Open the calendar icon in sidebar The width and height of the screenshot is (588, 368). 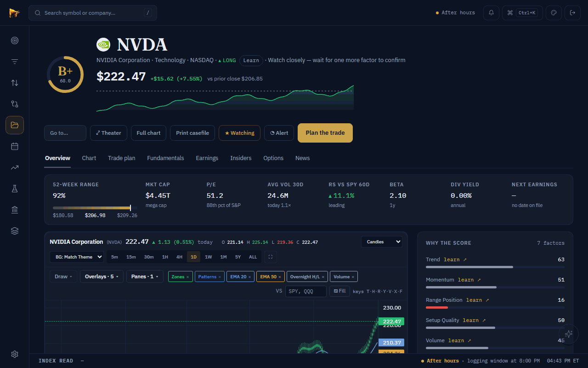coord(15,146)
